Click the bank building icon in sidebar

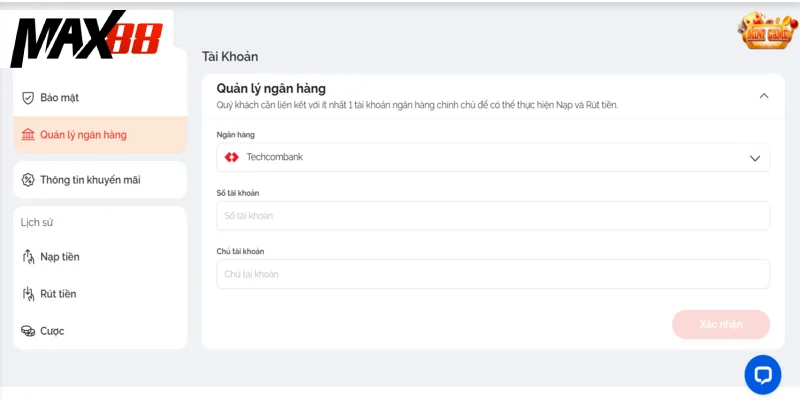point(28,135)
